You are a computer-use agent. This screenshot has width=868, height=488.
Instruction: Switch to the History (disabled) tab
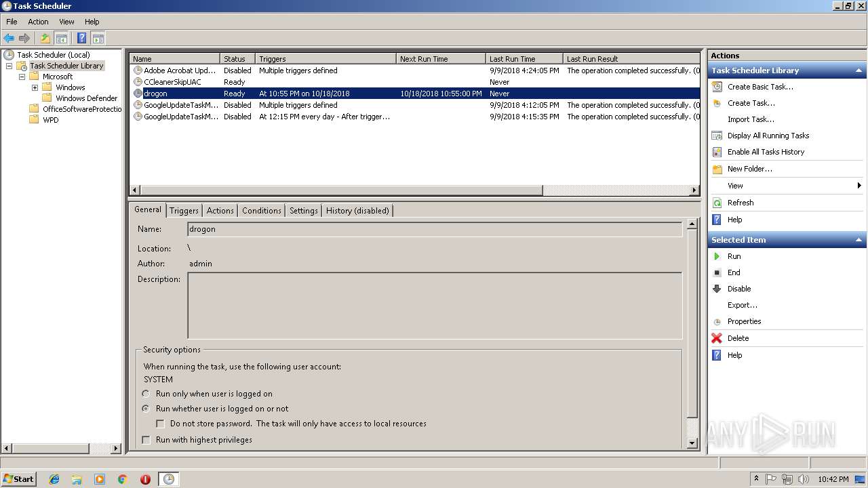click(x=357, y=211)
